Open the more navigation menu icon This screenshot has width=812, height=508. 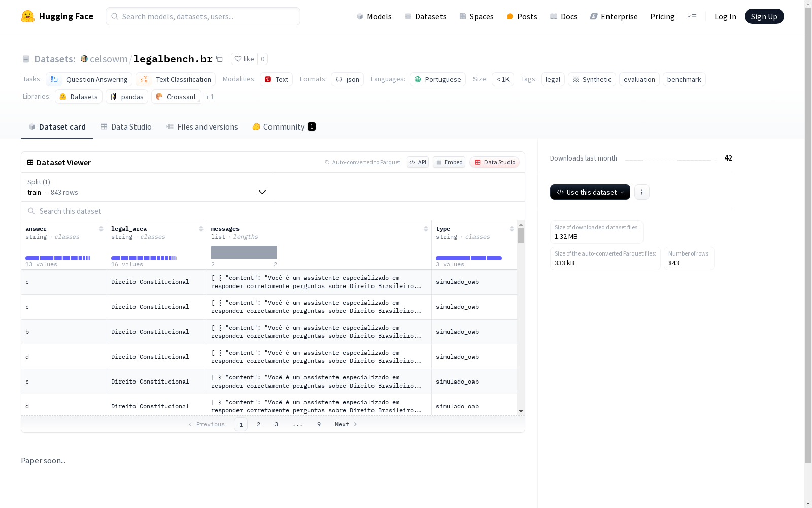tap(692, 16)
